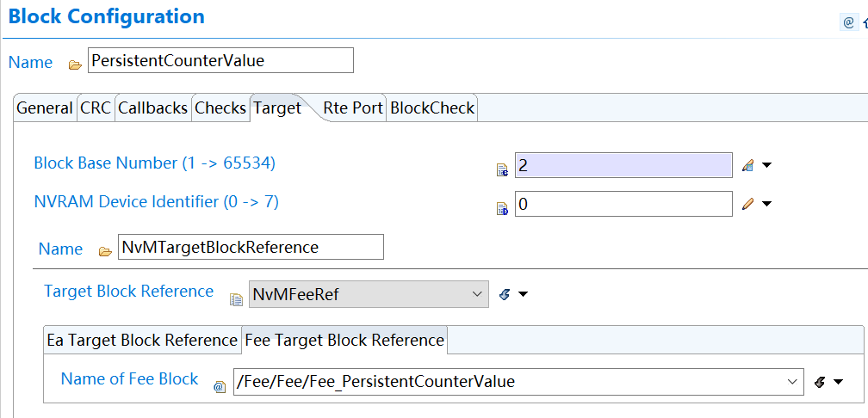This screenshot has height=418, width=868.
Task: Open the arrow menu beside NVRAM Device Identifier pencil
Action: coord(766,204)
